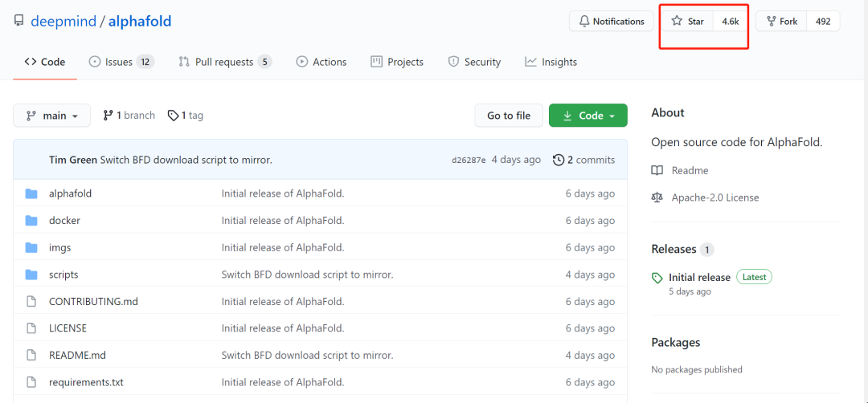Fork the repository with the Fork button
Viewport: 868px width, 403px height.
coord(782,22)
